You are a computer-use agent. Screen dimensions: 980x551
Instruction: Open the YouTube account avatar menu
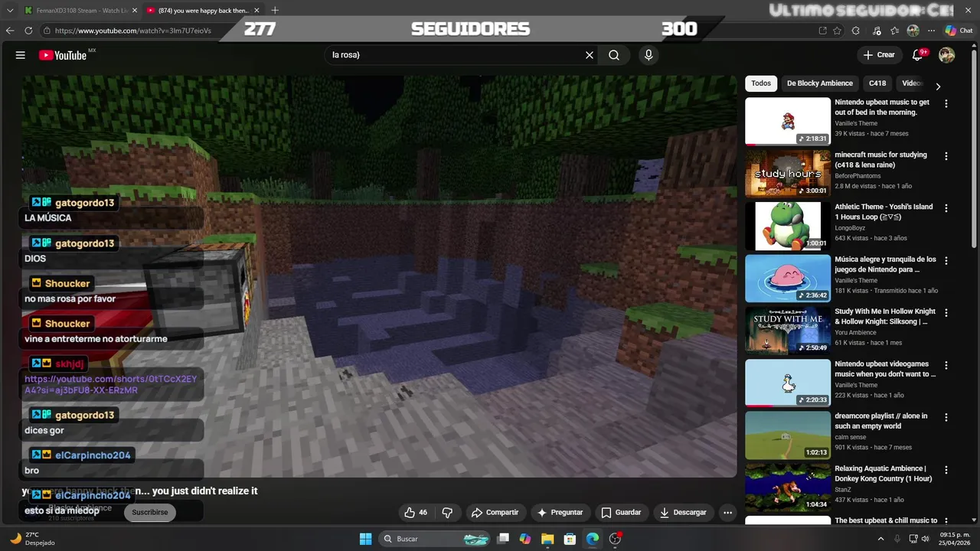point(947,55)
